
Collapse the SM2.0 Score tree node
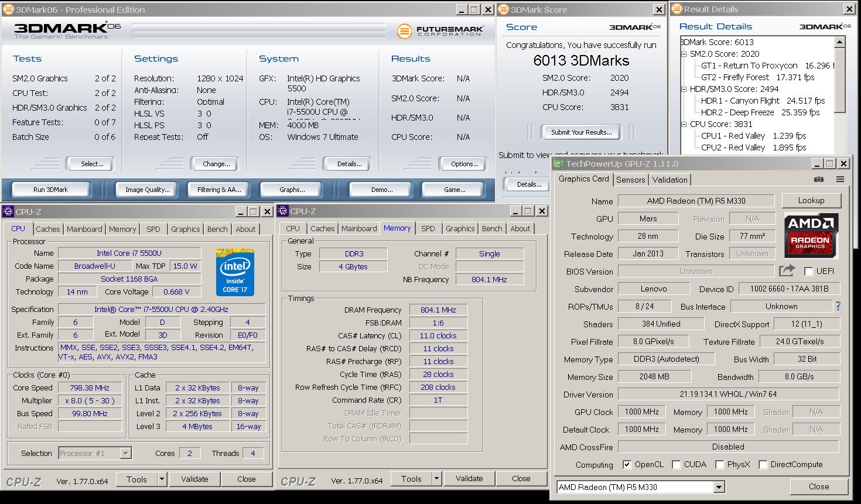click(x=684, y=54)
